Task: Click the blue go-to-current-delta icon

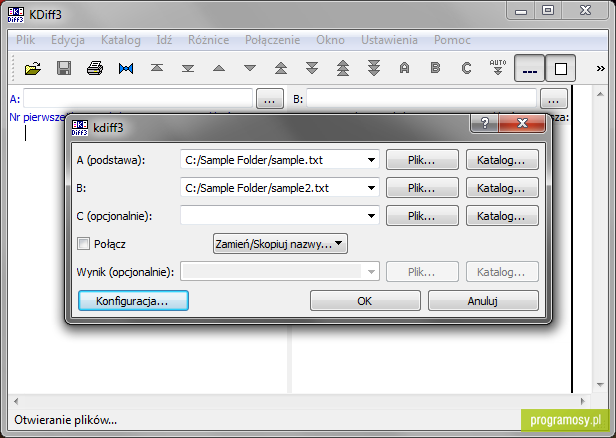Action: point(126,69)
